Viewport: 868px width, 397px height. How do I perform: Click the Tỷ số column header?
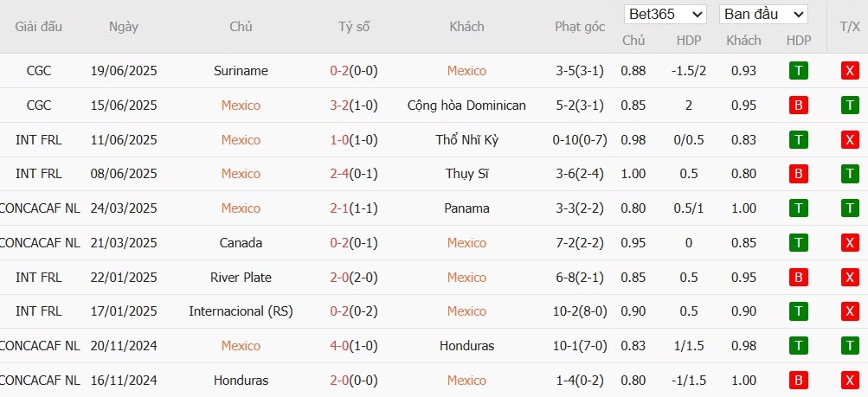click(354, 27)
